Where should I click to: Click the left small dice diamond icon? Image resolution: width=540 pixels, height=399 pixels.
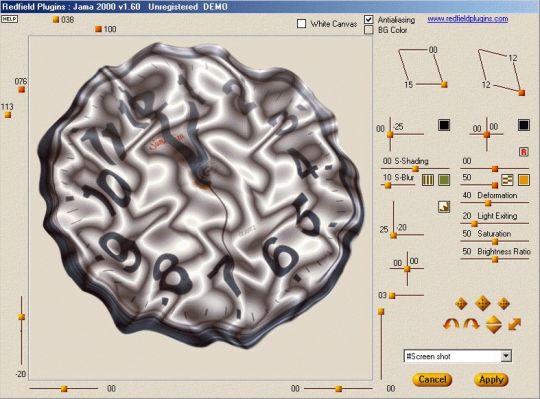[461, 304]
